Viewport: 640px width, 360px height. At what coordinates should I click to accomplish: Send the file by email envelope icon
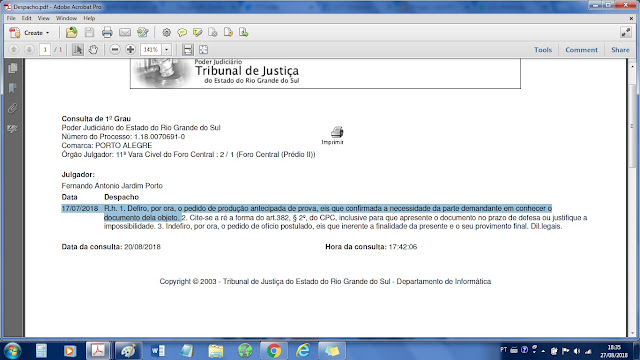click(125, 33)
